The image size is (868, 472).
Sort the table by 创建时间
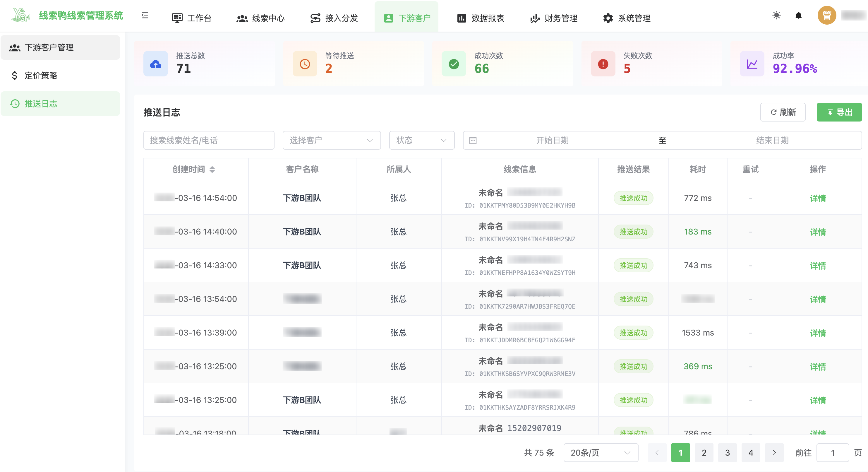(212, 170)
